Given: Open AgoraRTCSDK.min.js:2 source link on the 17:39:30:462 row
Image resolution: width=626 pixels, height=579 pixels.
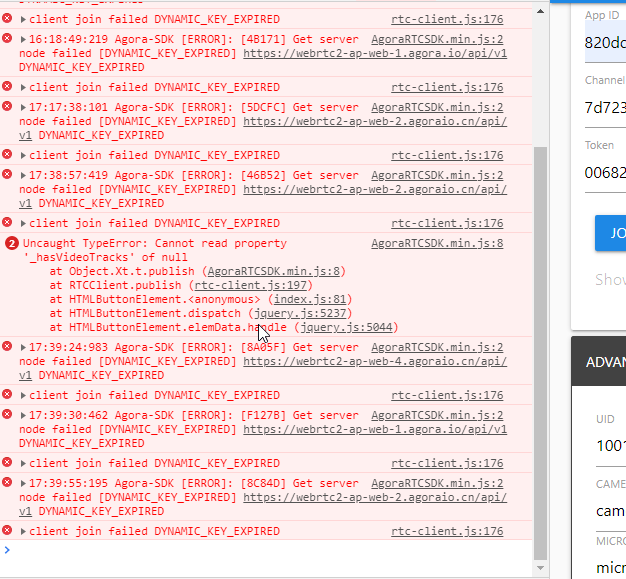Looking at the screenshot, I should 437,415.
